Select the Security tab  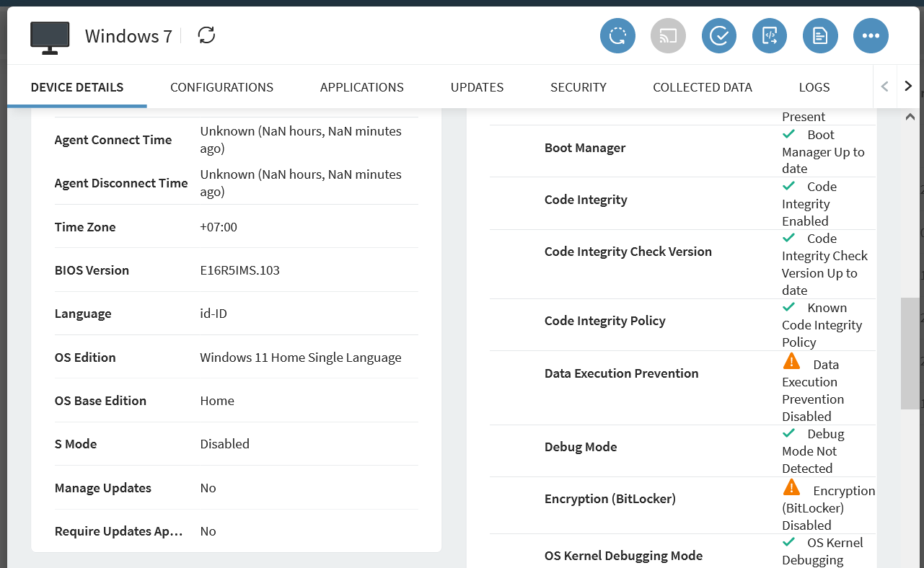tap(578, 87)
